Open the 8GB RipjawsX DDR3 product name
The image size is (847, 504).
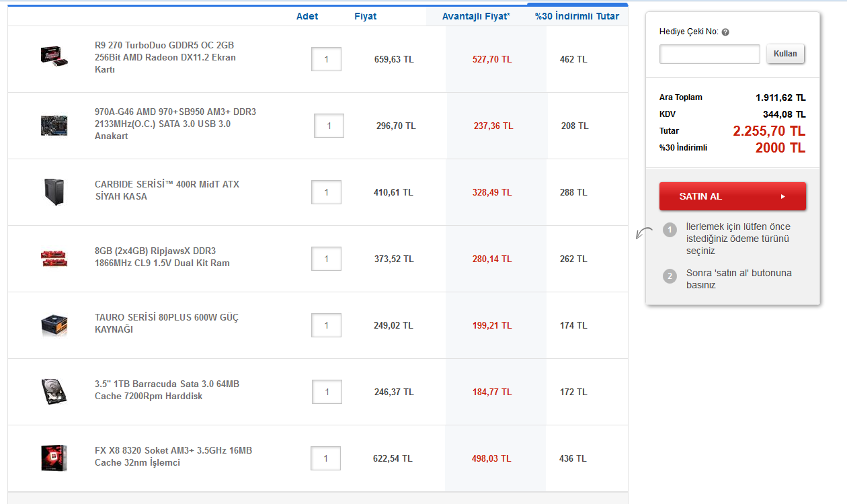pos(162,257)
